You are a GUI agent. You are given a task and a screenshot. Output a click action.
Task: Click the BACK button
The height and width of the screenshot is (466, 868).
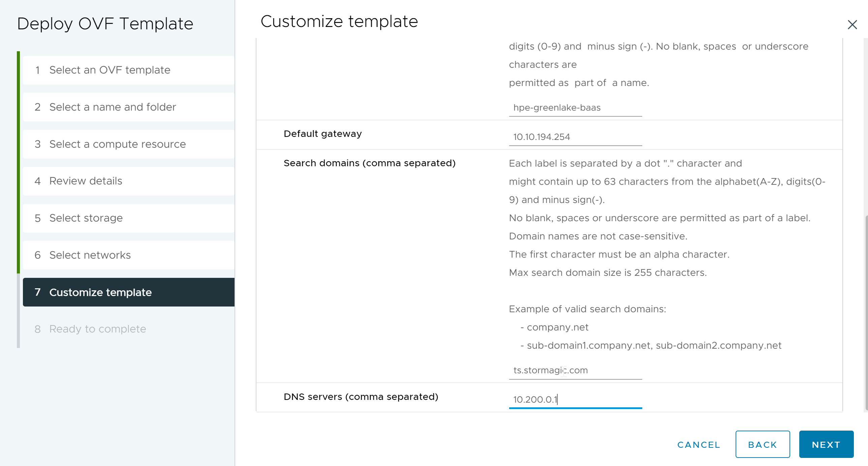click(x=763, y=444)
